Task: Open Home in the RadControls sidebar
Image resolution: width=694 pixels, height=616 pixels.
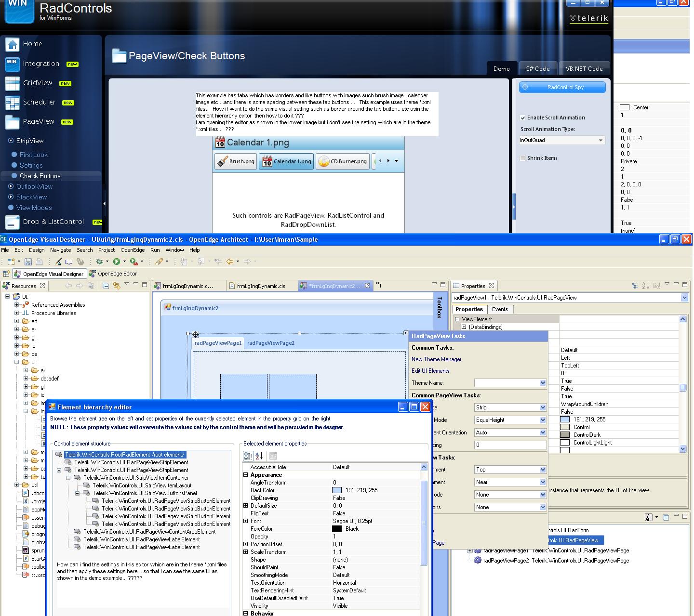Action: tap(32, 44)
